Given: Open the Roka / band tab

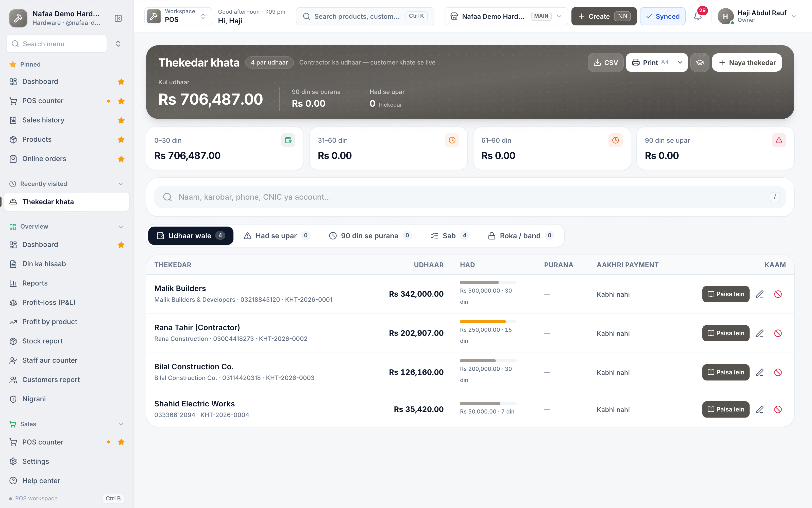Looking at the screenshot, I should [520, 235].
